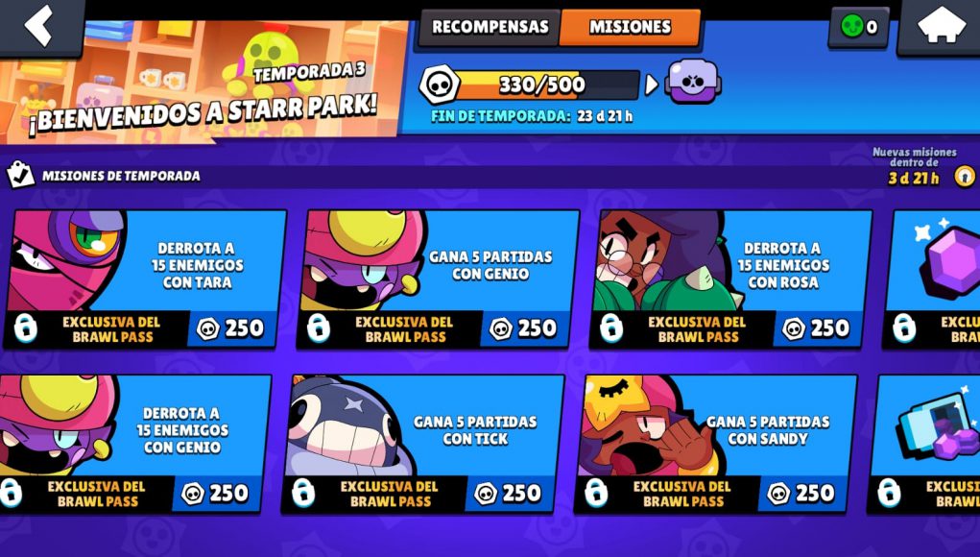Image resolution: width=980 pixels, height=557 pixels.
Task: Switch to the Recompensas tab
Action: 490,27
